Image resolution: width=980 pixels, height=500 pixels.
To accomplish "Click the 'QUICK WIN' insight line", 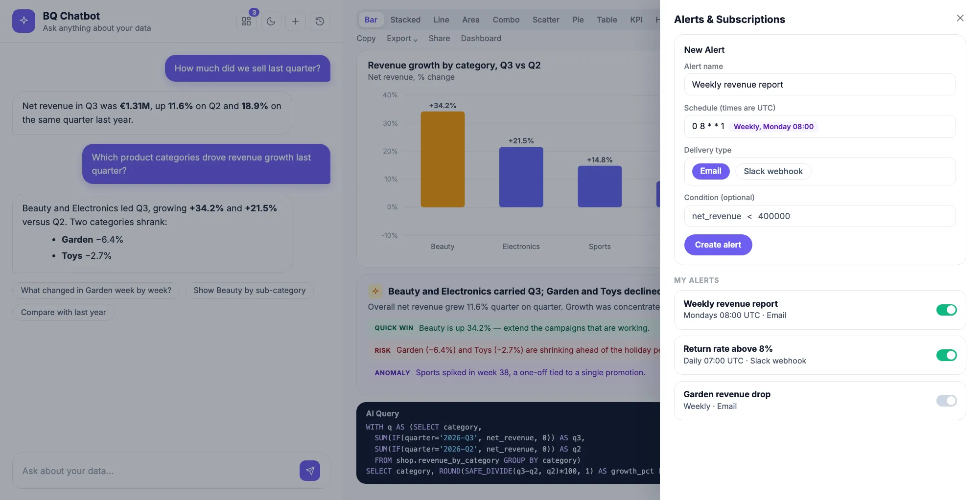I will point(512,328).
